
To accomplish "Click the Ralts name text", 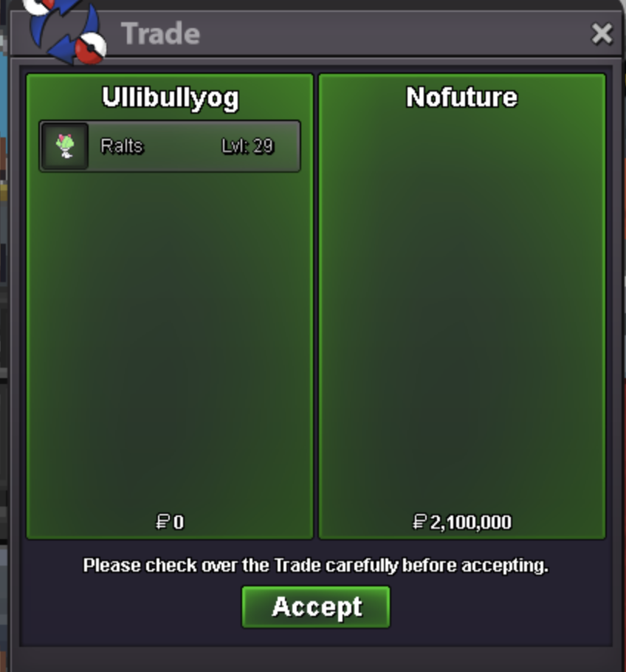I will coord(122,146).
